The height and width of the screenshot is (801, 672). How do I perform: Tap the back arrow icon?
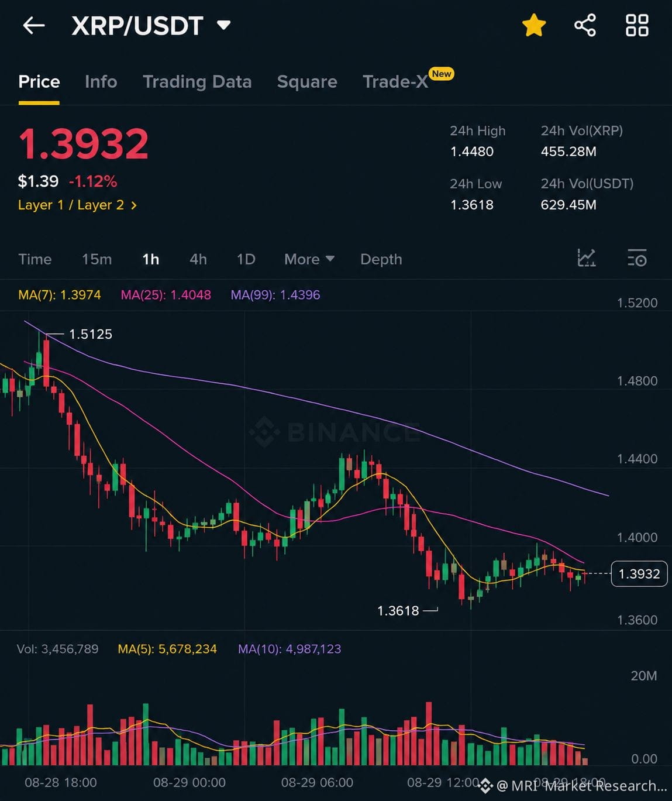34,25
